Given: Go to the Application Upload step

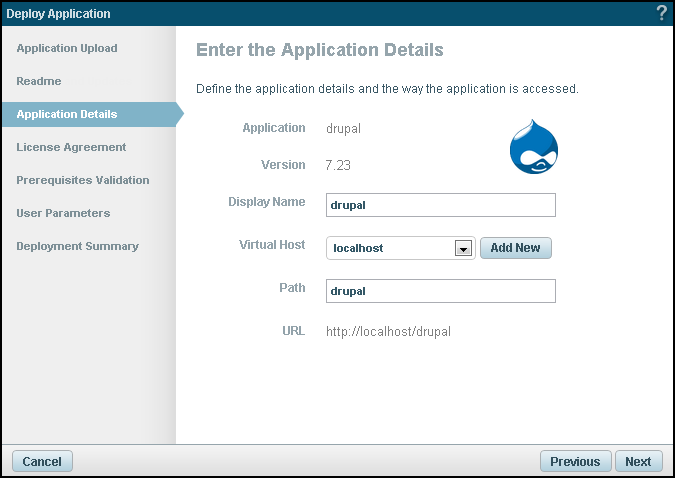Looking at the screenshot, I should [67, 48].
